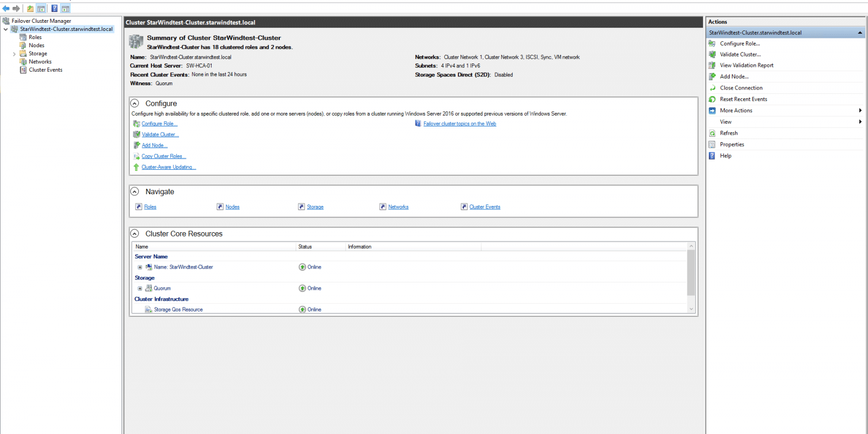Expand the Name: StarWindtest-Cluster resource
This screenshot has height=434, width=868.
click(140, 267)
